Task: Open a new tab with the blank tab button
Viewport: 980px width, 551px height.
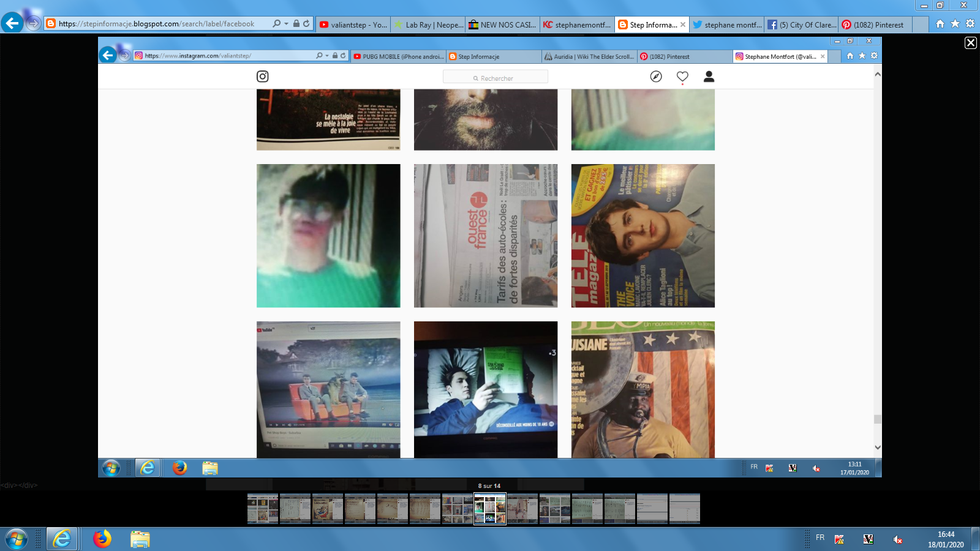Action: [921, 24]
